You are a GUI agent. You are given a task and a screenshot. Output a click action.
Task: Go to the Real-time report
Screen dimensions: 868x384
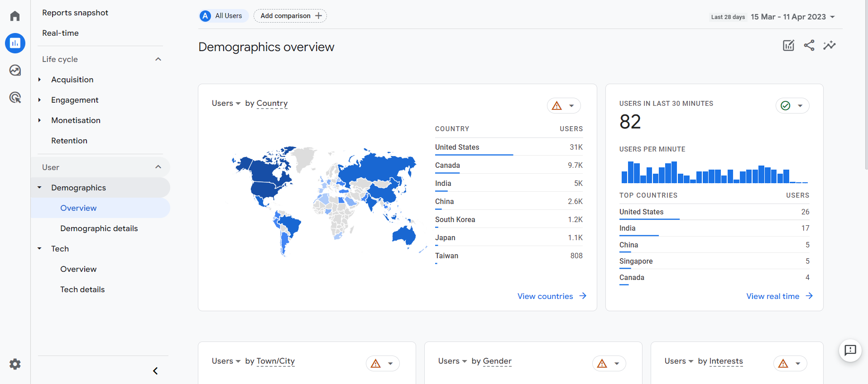(60, 33)
